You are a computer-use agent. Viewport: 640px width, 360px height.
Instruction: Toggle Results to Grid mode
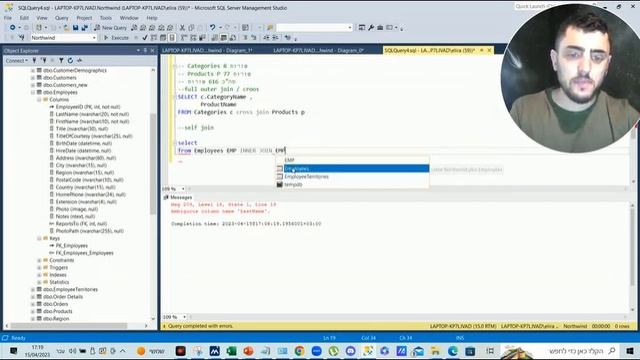[x=224, y=38]
